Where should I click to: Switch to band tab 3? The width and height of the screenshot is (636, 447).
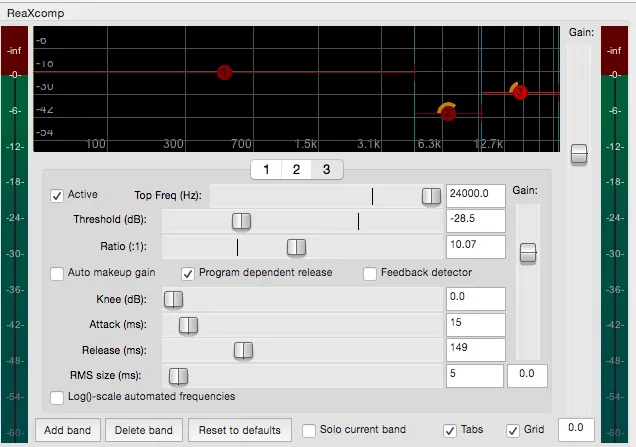[327, 169]
